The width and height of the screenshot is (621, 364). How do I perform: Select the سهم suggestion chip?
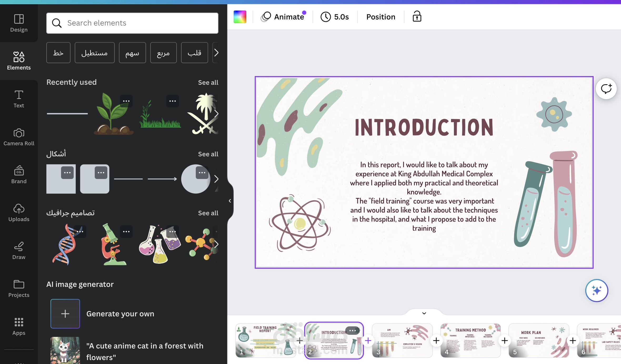click(132, 53)
